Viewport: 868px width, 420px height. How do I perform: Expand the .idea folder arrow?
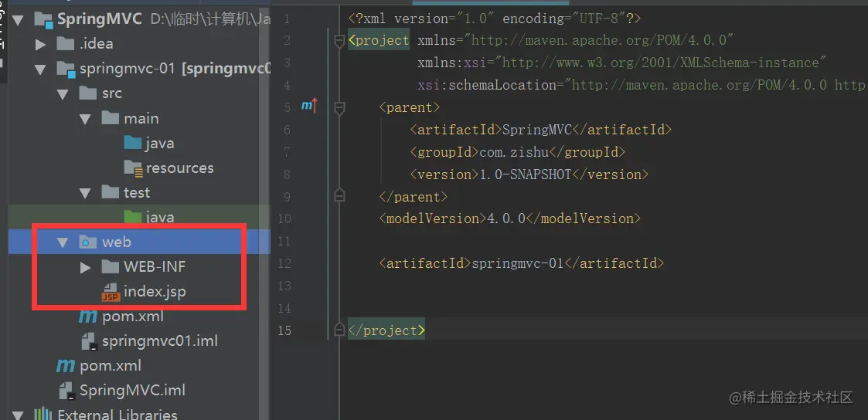pyautogui.click(x=40, y=44)
